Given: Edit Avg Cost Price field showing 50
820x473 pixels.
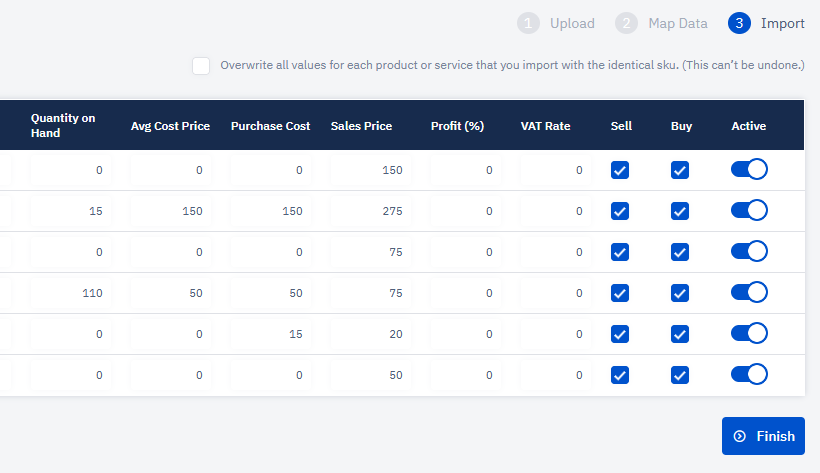Looking at the screenshot, I should [170, 293].
